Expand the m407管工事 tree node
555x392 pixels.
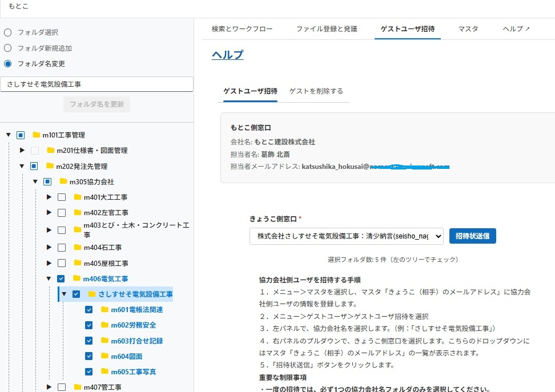(x=49, y=387)
